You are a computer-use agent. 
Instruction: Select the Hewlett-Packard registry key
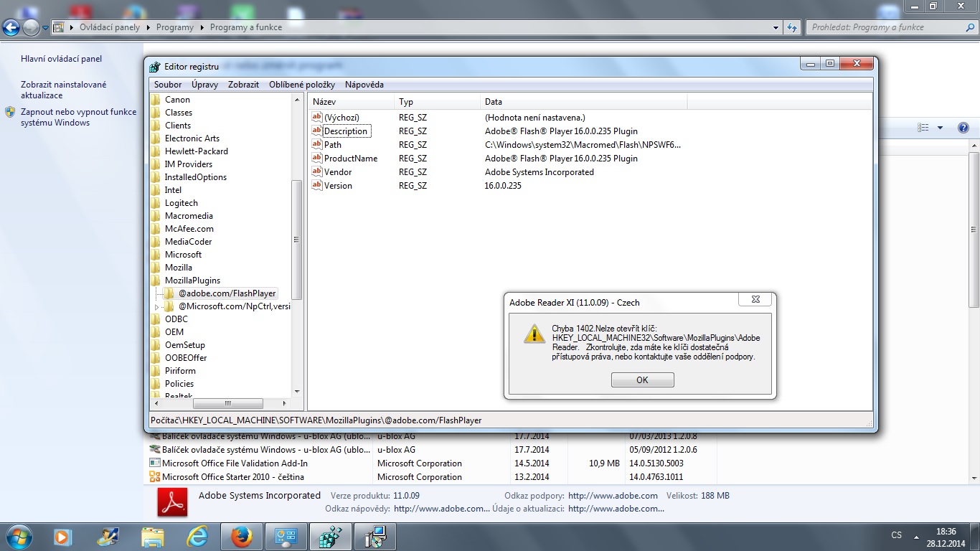tap(196, 151)
